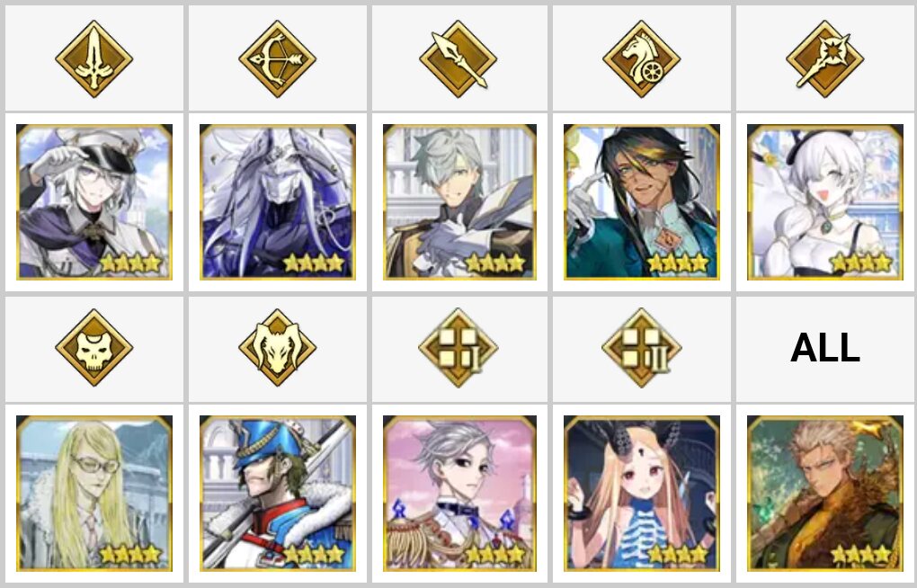Open the silver-haired servant on pink background
Image resolution: width=917 pixels, height=588 pixels.
(x=459, y=494)
